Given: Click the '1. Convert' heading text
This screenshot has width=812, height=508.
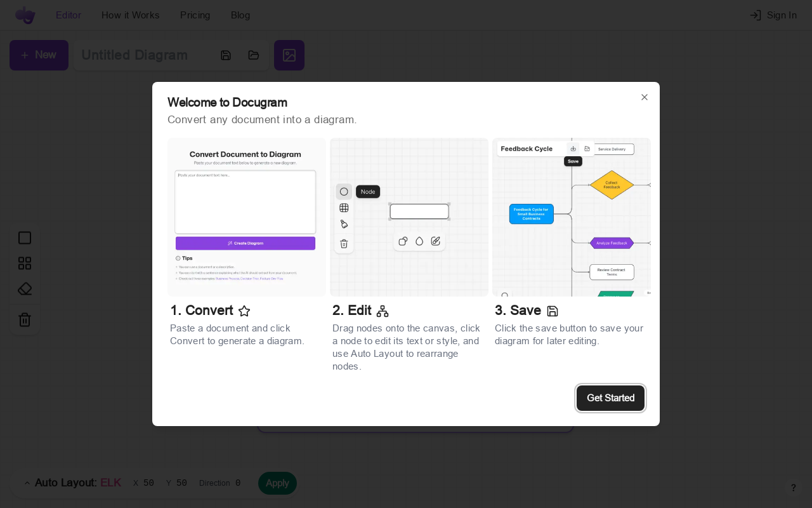Looking at the screenshot, I should [x=202, y=311].
